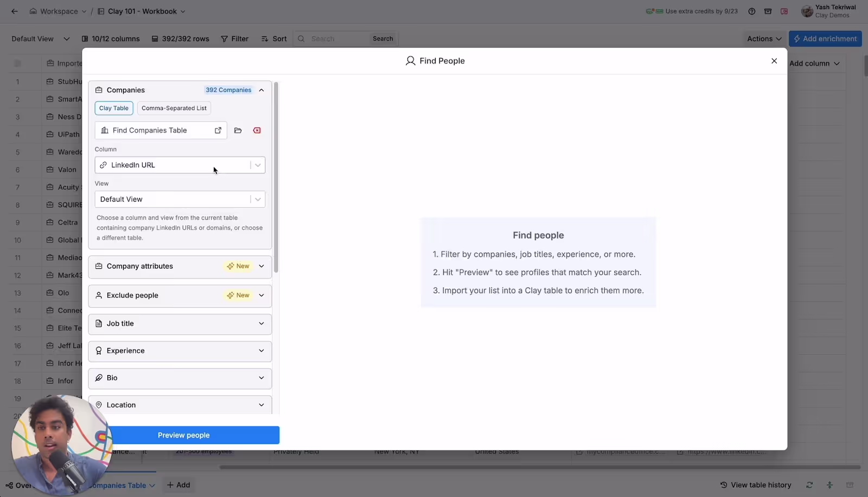The image size is (868, 497).
Task: Go back using the top-left arrow
Action: [x=15, y=11]
